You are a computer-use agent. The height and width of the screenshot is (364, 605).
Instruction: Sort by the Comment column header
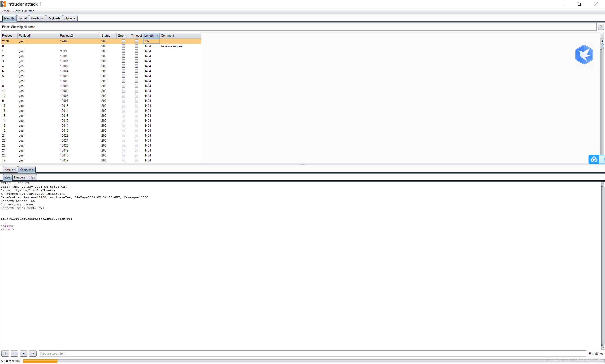180,35
